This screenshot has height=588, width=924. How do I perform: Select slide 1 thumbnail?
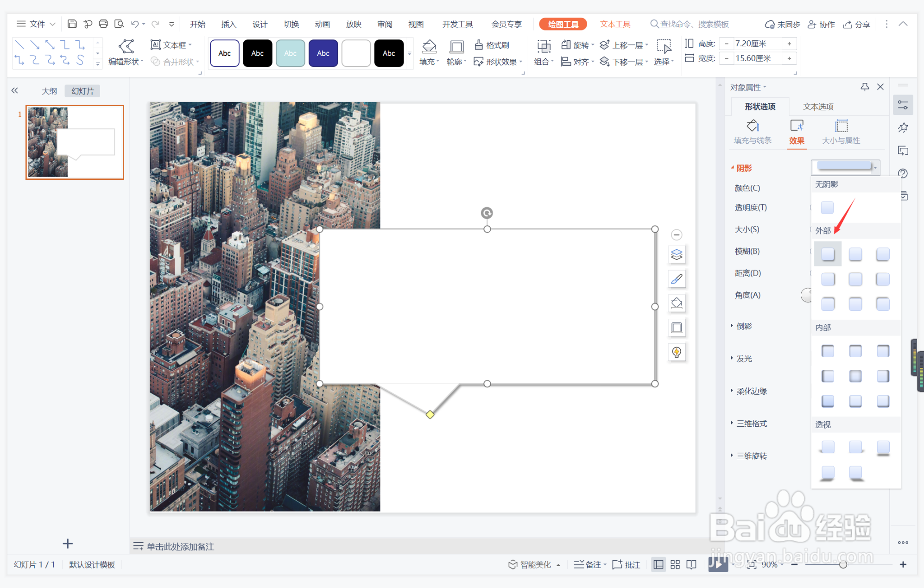[75, 142]
